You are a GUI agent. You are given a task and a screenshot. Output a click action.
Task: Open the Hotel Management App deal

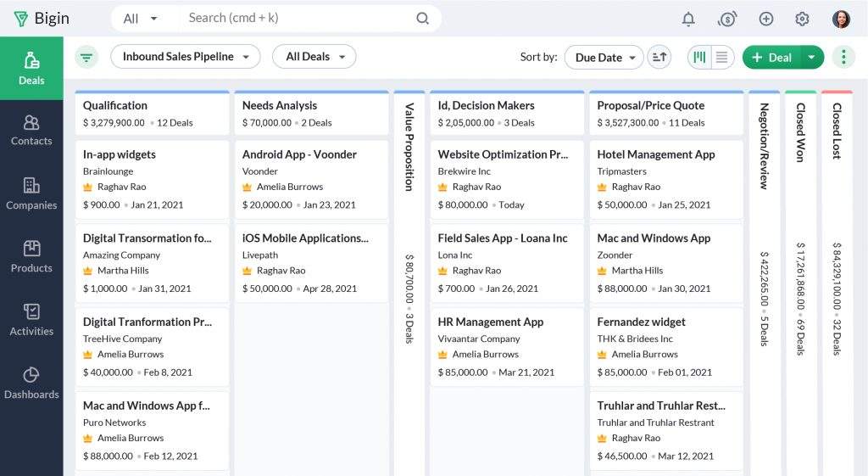click(666, 180)
